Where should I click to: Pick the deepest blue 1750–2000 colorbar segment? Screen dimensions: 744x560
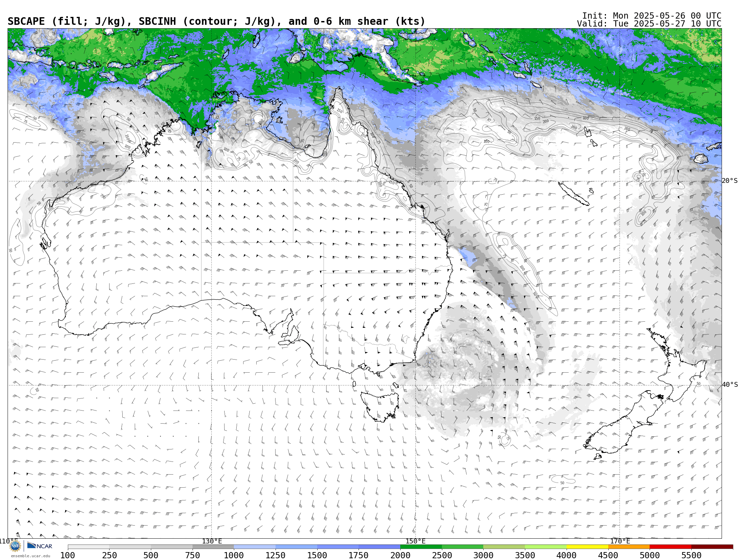[x=380, y=547]
